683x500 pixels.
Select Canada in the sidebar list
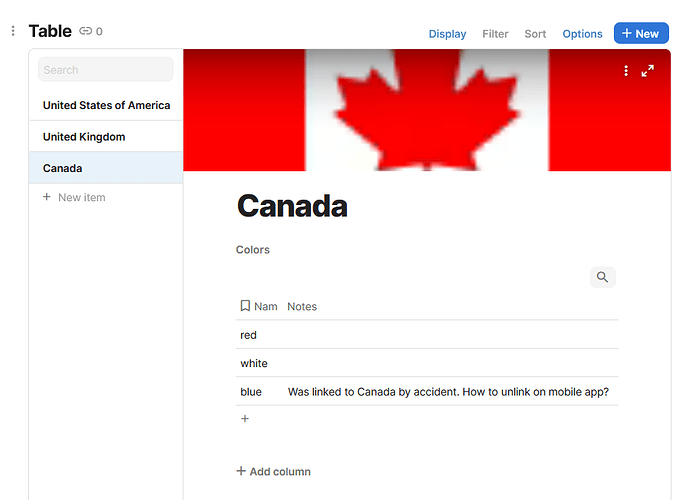(106, 168)
